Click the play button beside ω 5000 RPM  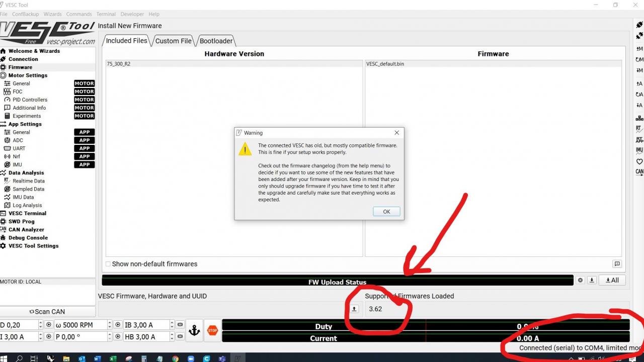click(x=117, y=325)
